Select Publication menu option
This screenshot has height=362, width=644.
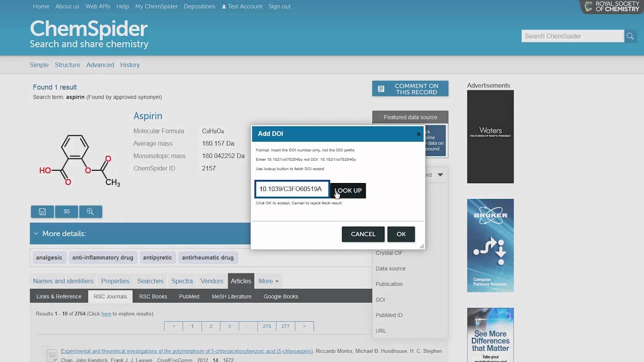(389, 284)
